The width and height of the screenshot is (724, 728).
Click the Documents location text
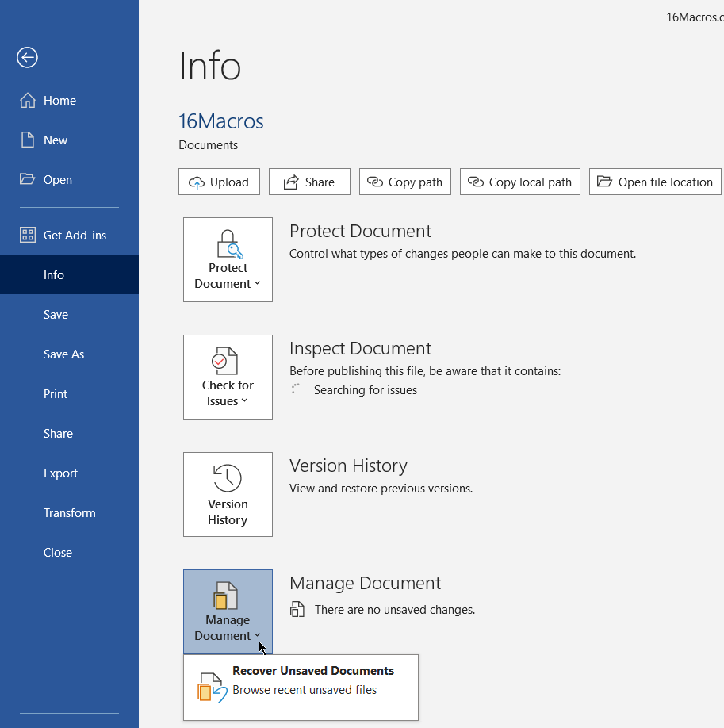coord(208,145)
